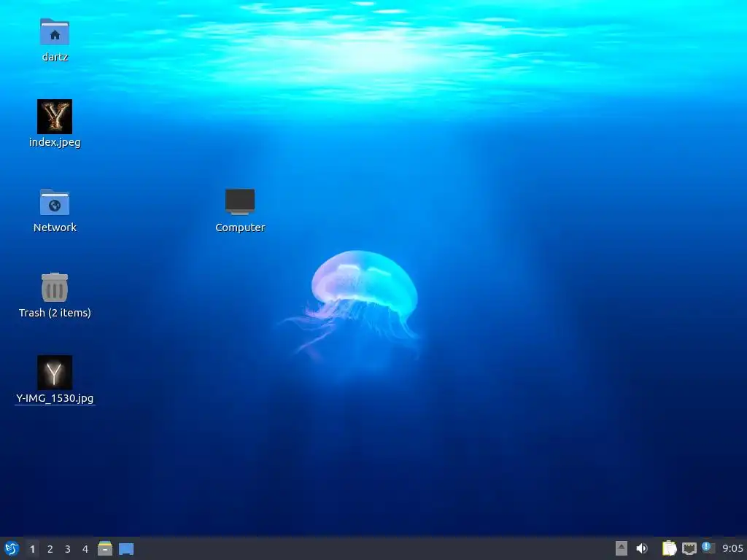Open the removable media eject icon
Screen dimensions: 747x560
(622, 548)
